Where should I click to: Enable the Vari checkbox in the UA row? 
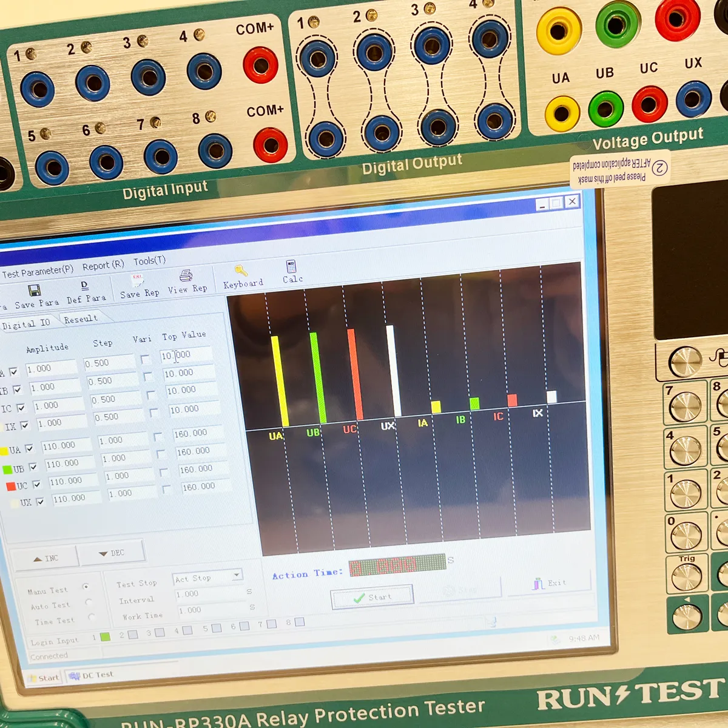tap(158, 437)
